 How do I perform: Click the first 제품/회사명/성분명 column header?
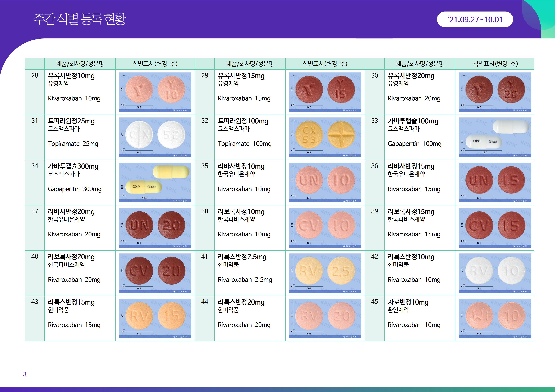pyautogui.click(x=80, y=64)
